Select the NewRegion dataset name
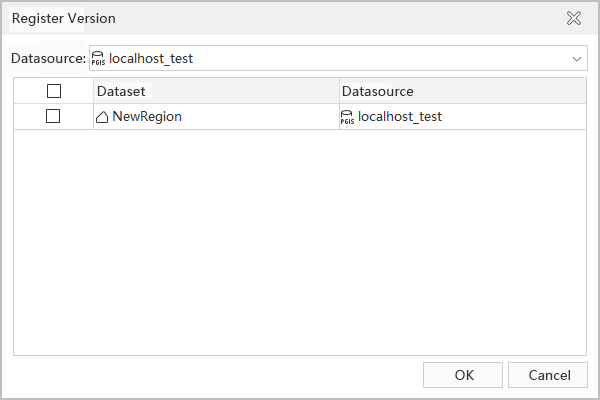The image size is (600, 400). click(147, 117)
